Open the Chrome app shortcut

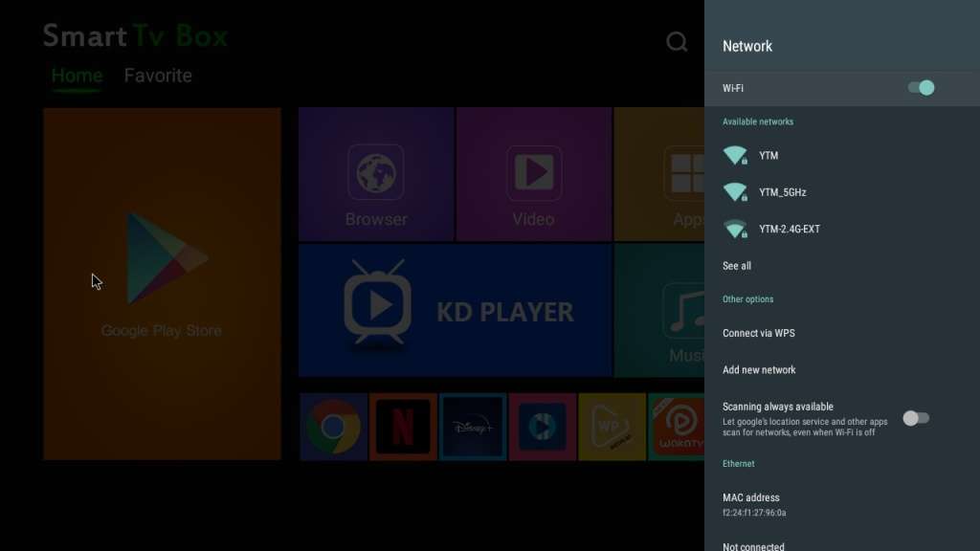pos(333,427)
